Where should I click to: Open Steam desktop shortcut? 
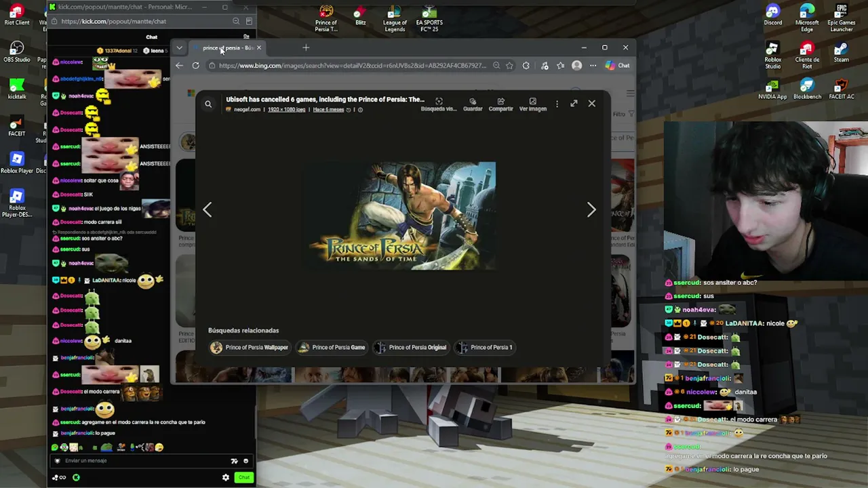pos(842,52)
